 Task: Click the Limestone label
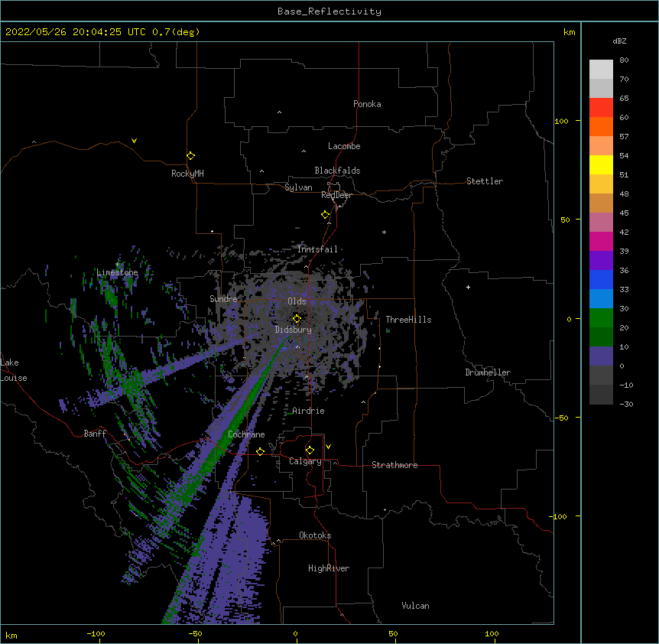pyautogui.click(x=117, y=272)
